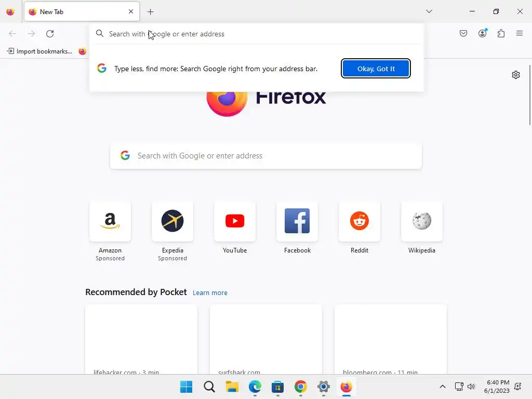Open the Firefox account icon
Viewport: 532px width, 399px height.
tap(483, 33)
